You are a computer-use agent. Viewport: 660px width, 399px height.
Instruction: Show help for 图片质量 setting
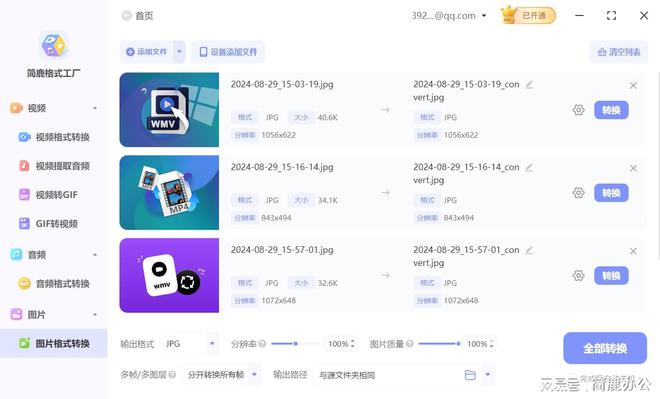410,344
